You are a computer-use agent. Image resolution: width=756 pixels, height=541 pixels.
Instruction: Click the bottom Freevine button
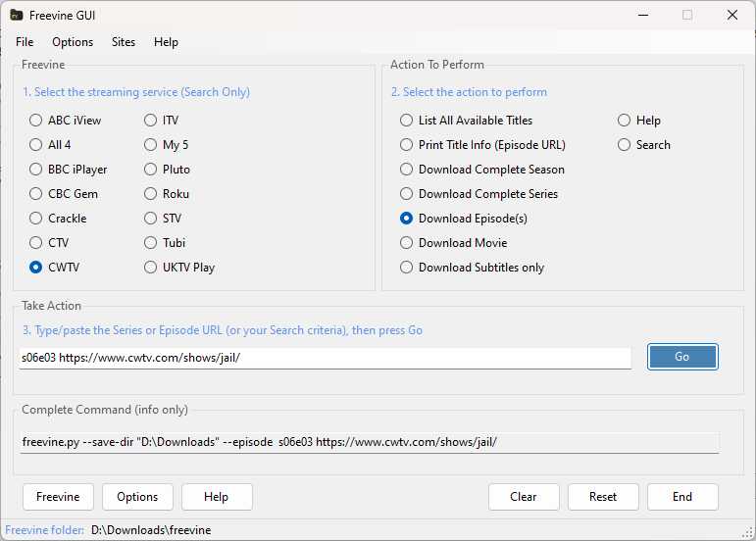(x=58, y=497)
